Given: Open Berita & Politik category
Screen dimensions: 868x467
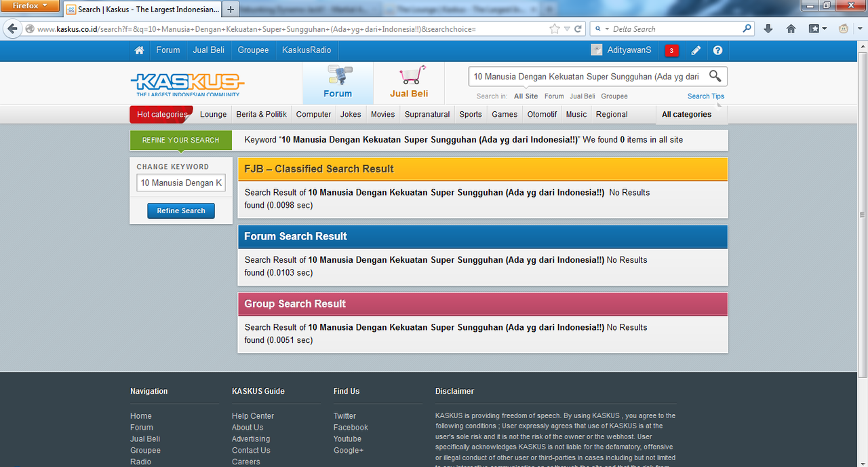Looking at the screenshot, I should click(x=262, y=115).
